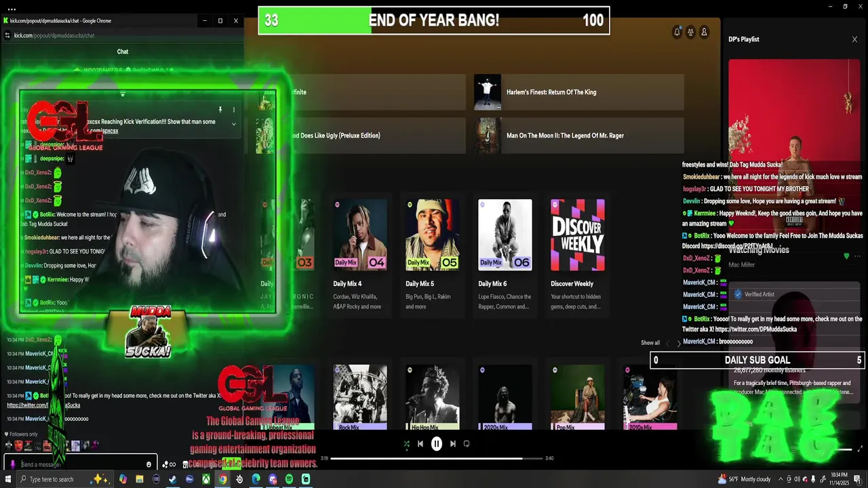Open Spotify from the taskbar
The image size is (868, 488).
pos(289,479)
